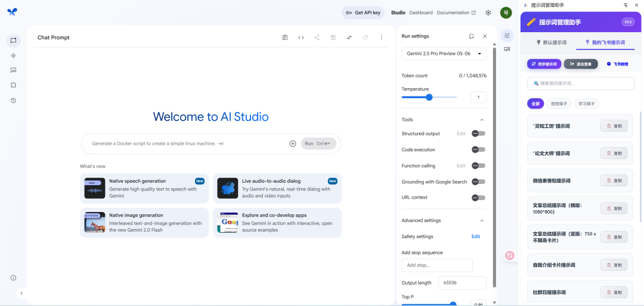Click the Clear chat refresh icon
The width and height of the screenshot is (644, 306).
tap(365, 38)
